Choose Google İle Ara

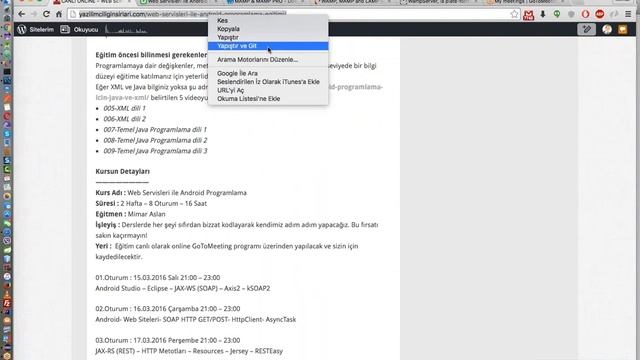pos(268,73)
